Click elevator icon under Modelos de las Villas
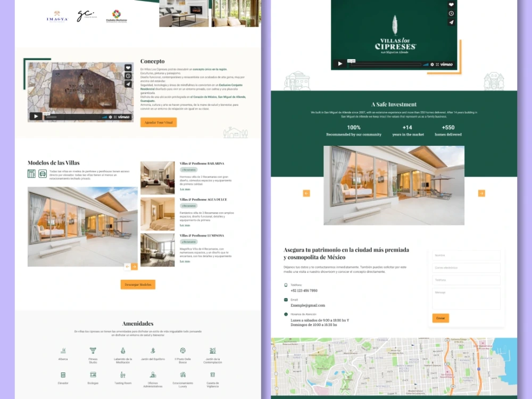The image size is (532, 399). [x=31, y=174]
